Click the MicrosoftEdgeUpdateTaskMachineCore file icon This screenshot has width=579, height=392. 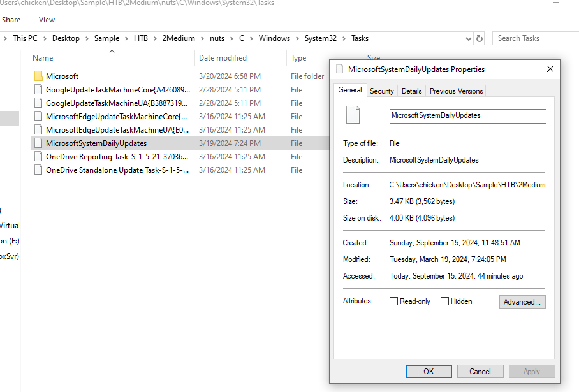(38, 117)
